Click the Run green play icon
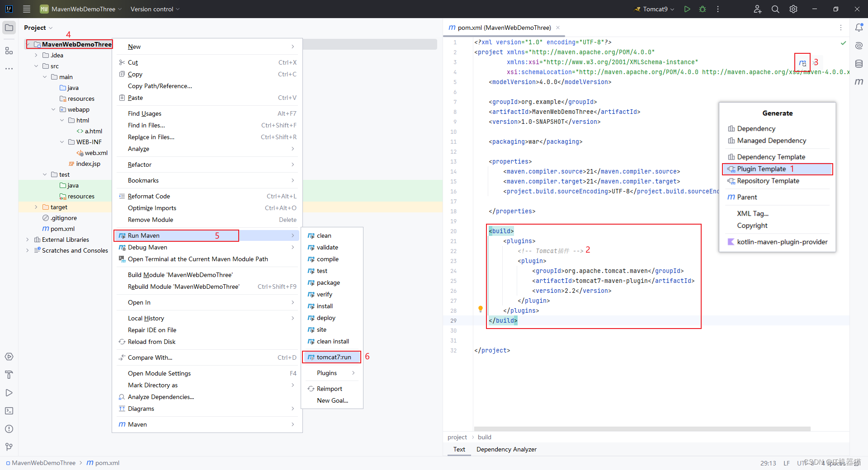Screen dimensions: 868x470 (x=687, y=9)
